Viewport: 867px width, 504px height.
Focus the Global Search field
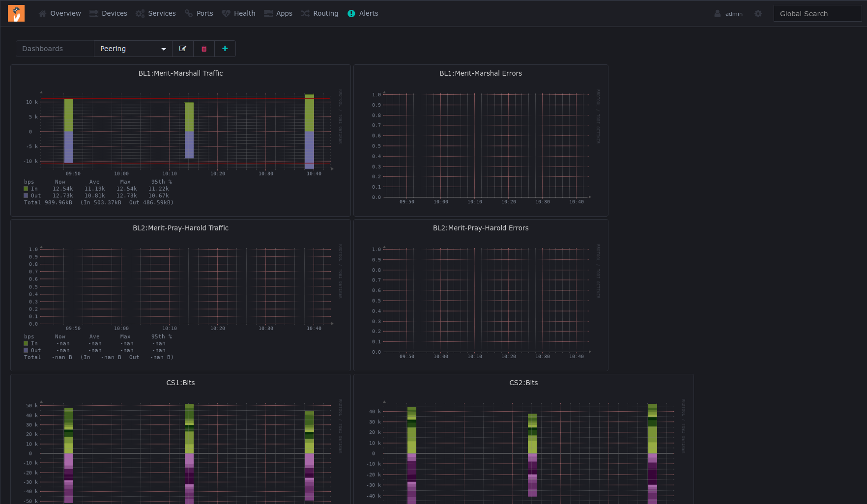(817, 14)
